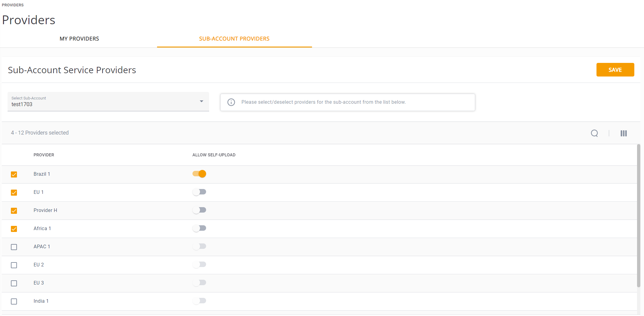Expand the Select Sub-Account dropdown arrow
The height and width of the screenshot is (316, 644).
(x=202, y=101)
